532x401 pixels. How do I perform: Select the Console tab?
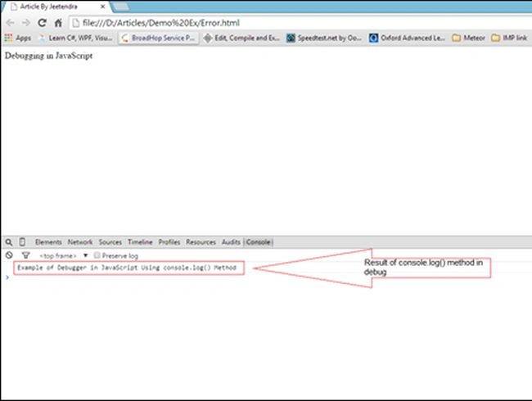pyautogui.click(x=259, y=242)
